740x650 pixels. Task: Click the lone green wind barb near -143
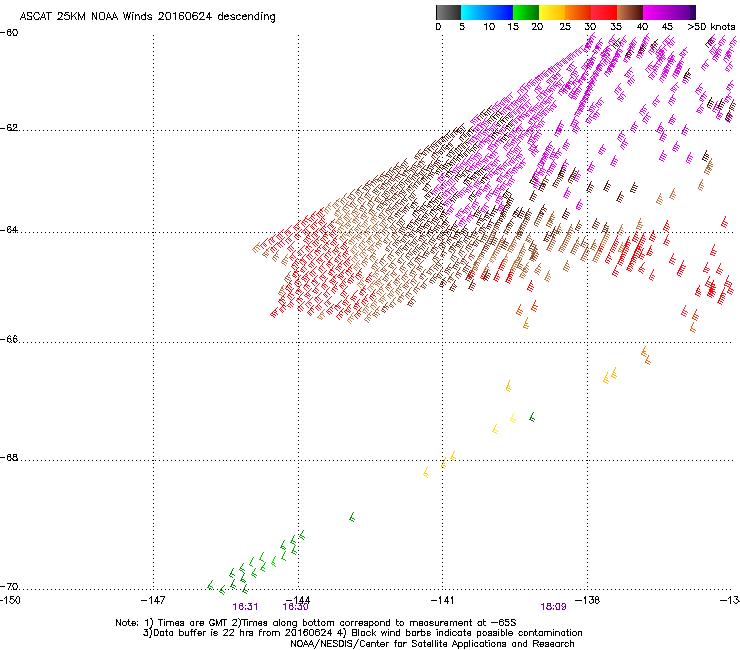click(352, 517)
